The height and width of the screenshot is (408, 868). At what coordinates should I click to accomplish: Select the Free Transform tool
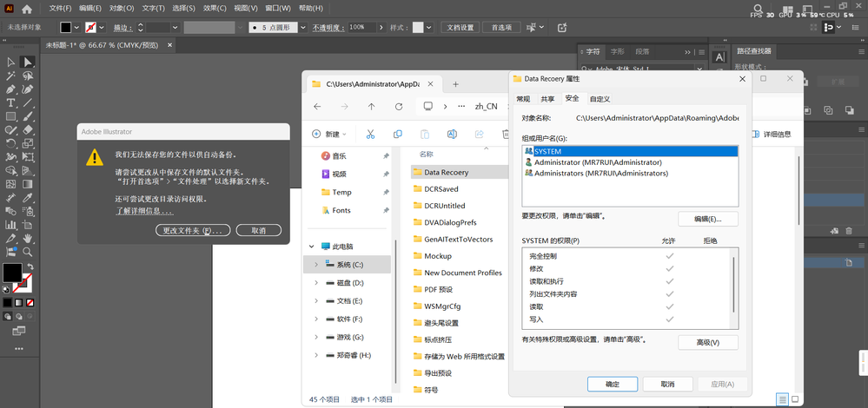[27, 157]
